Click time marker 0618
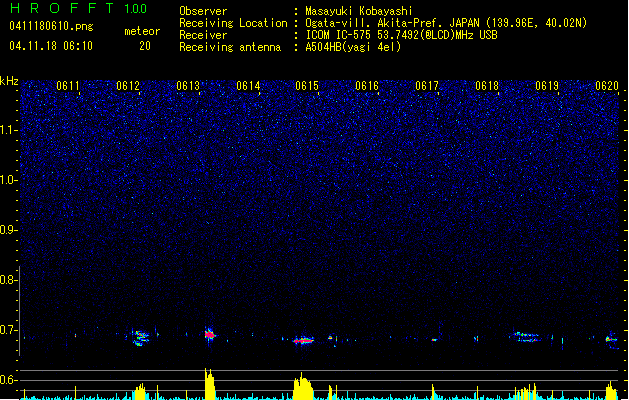Image resolution: width=629 pixels, height=400 pixels. point(487,86)
